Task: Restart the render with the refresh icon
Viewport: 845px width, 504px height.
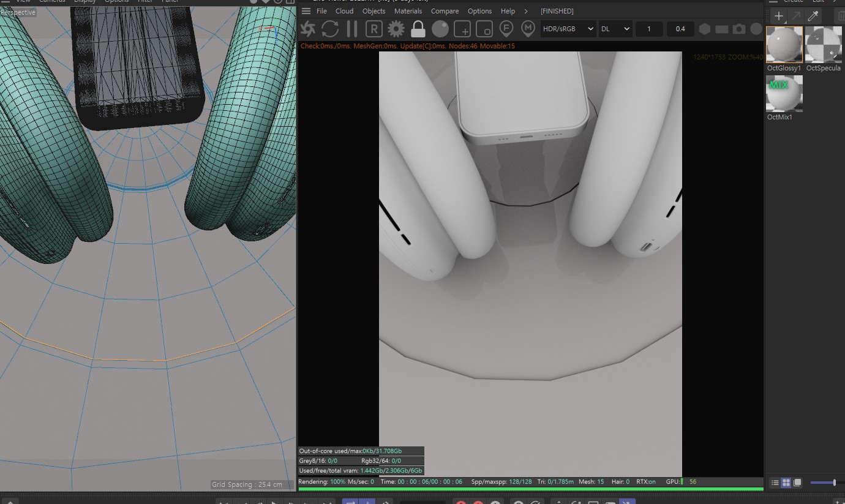Action: click(x=330, y=29)
